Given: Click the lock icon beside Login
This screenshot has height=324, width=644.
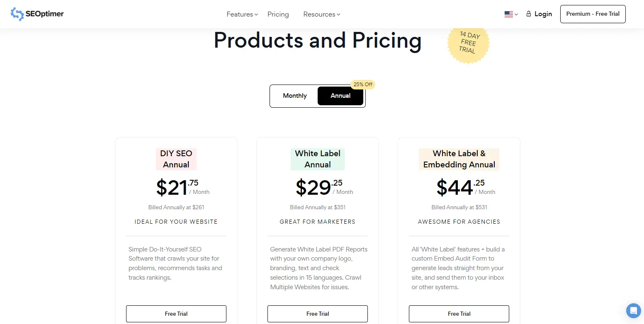Looking at the screenshot, I should pos(529,14).
